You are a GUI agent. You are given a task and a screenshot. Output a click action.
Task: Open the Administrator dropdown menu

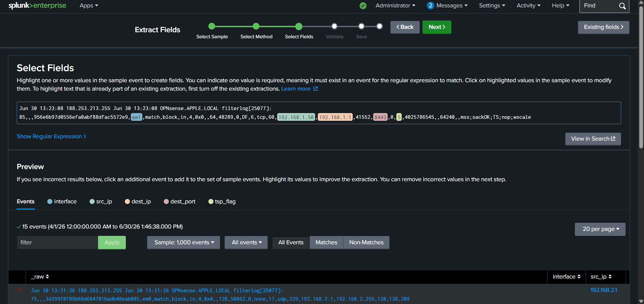[395, 6]
